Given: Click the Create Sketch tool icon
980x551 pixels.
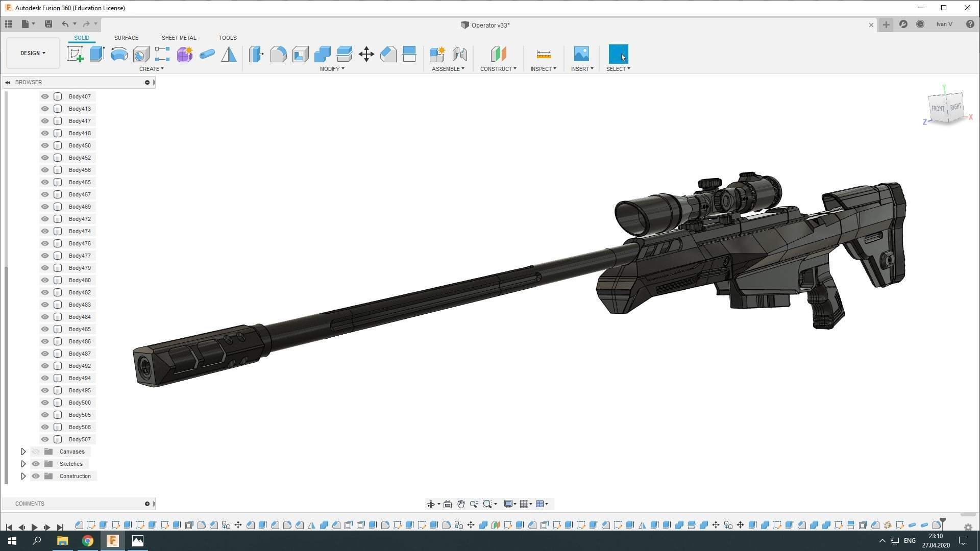Looking at the screenshot, I should tap(75, 54).
